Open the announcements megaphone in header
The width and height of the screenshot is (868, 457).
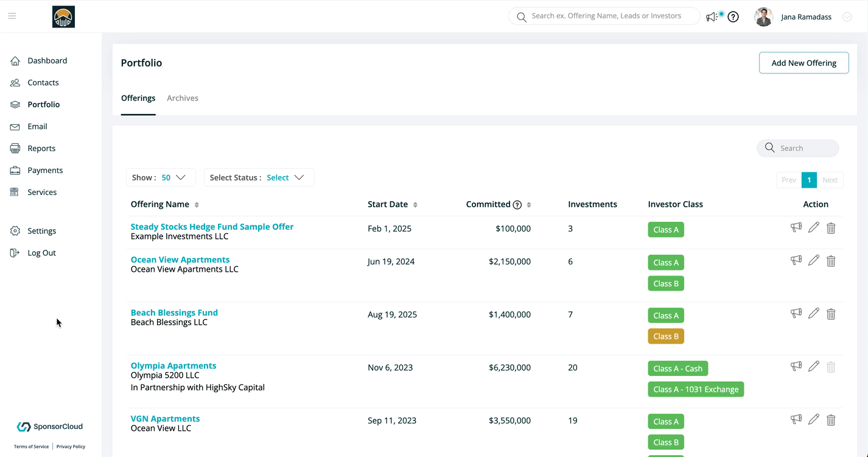click(x=712, y=17)
